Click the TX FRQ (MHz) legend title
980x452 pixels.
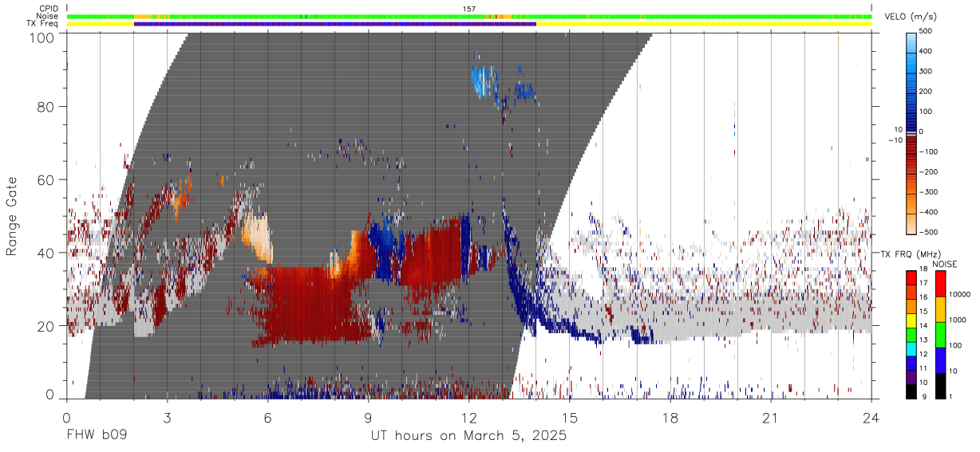[x=911, y=254]
